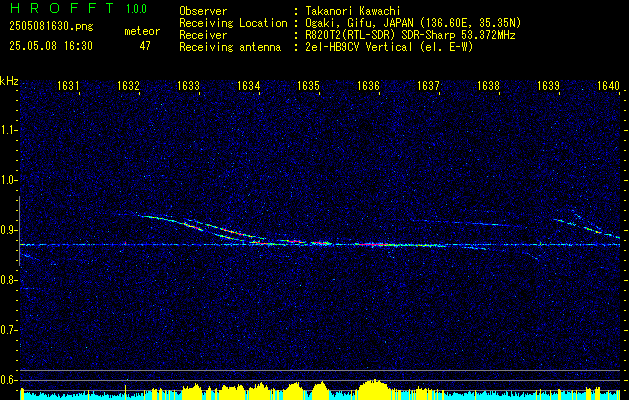
Task: Click the 1639 time axis label
Action: (x=548, y=85)
